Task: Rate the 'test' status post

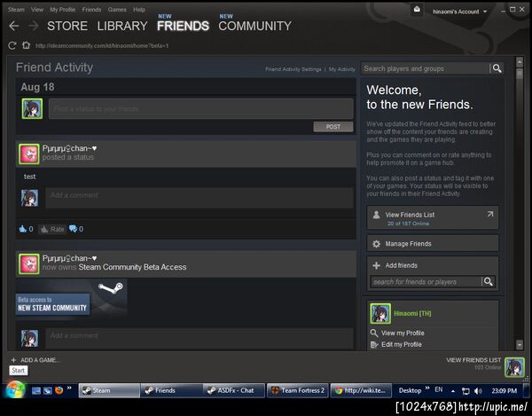Action: [x=52, y=229]
